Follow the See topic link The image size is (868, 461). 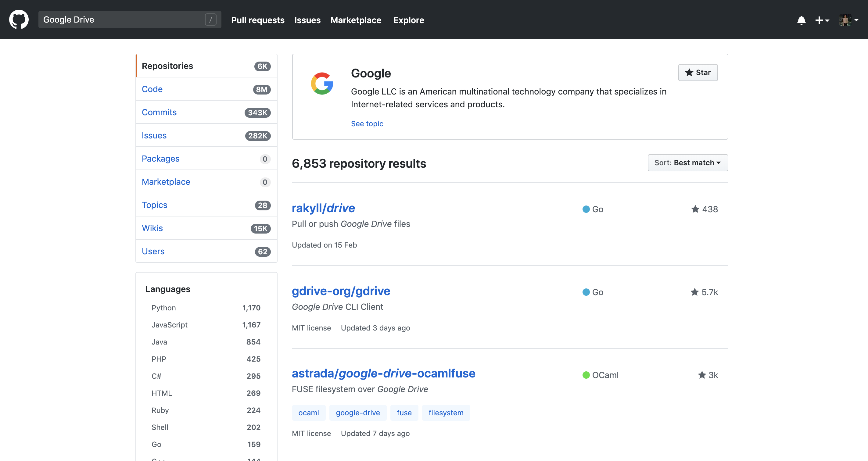[367, 123]
